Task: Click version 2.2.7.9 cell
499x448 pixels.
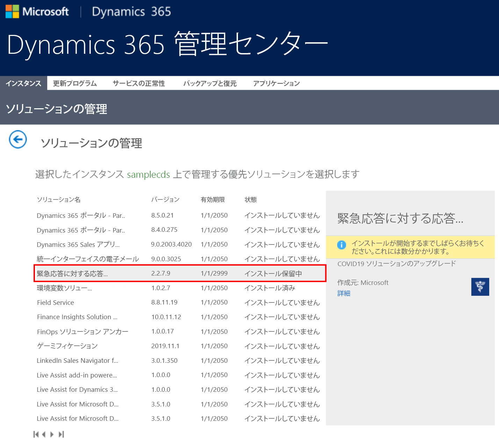Action: 161,273
